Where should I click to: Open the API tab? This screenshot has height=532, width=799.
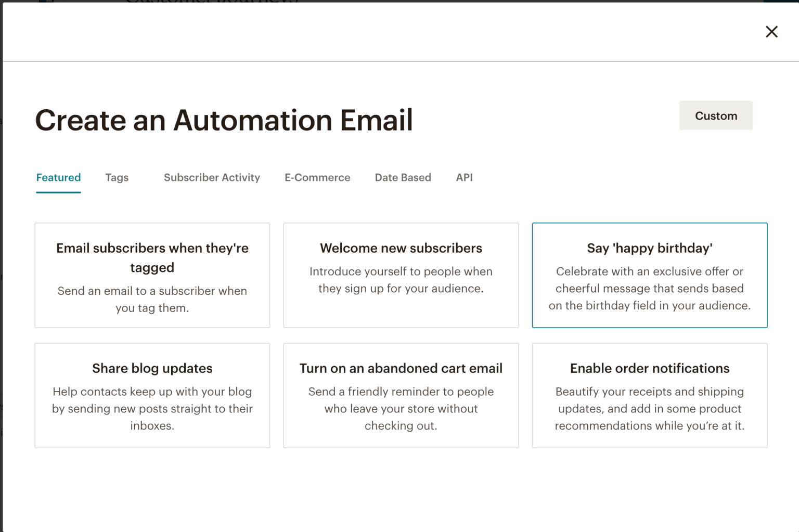point(464,177)
